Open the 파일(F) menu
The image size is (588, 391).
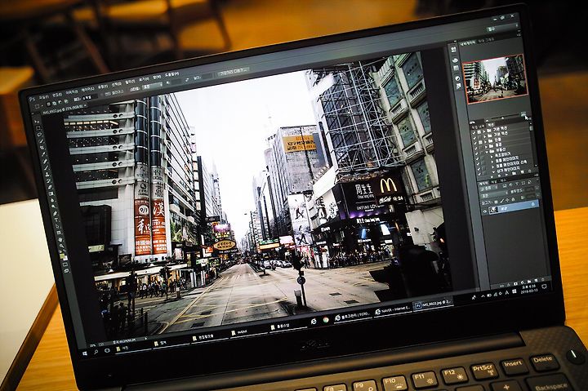pos(44,97)
